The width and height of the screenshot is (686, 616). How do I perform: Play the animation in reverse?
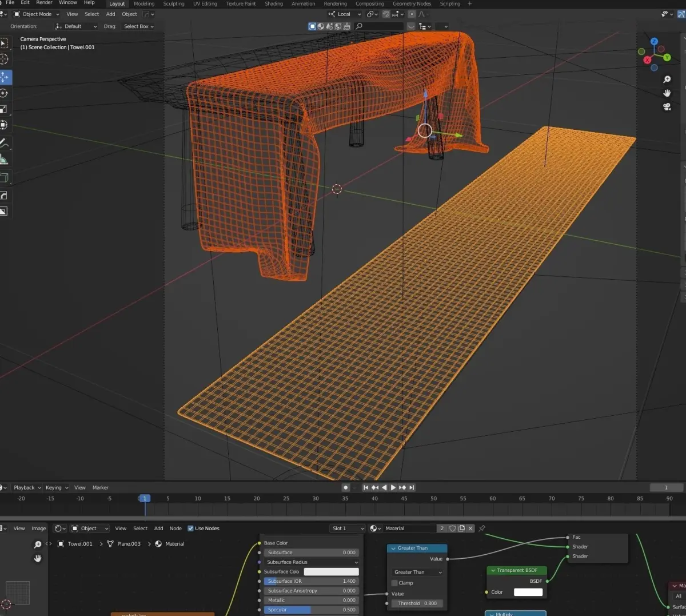(x=384, y=487)
